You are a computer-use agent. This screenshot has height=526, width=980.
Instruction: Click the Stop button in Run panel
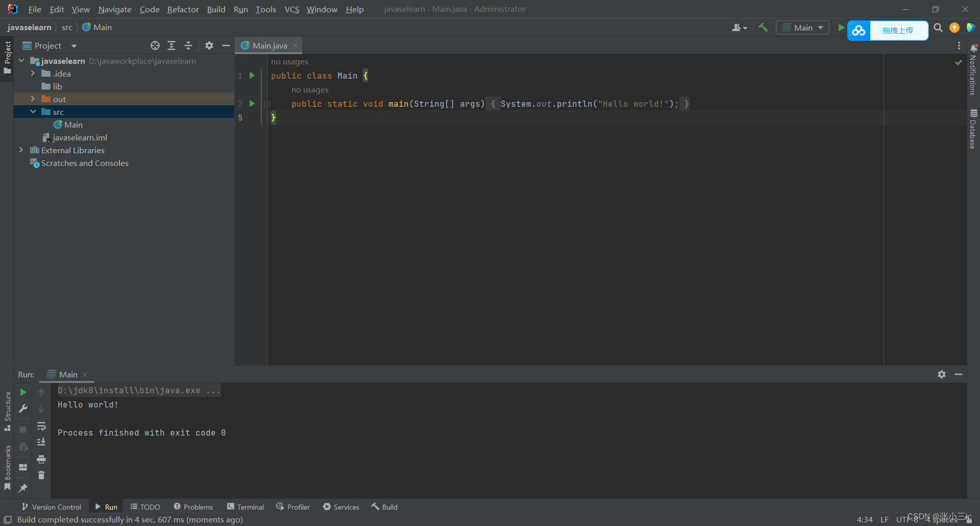[x=23, y=429]
